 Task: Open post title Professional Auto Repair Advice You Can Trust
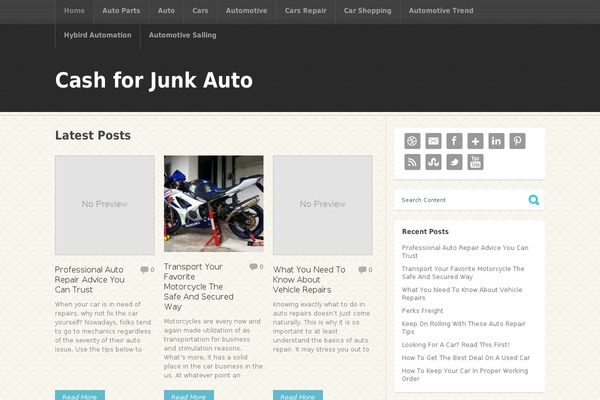click(90, 279)
